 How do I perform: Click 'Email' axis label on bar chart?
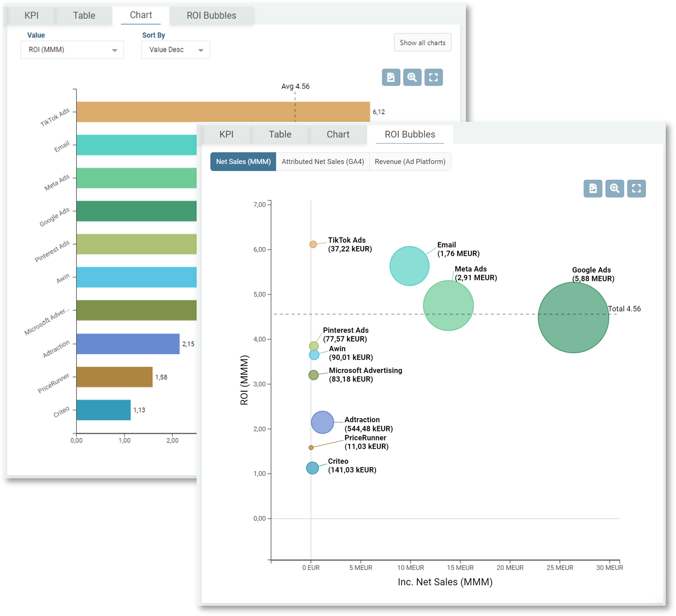62,146
